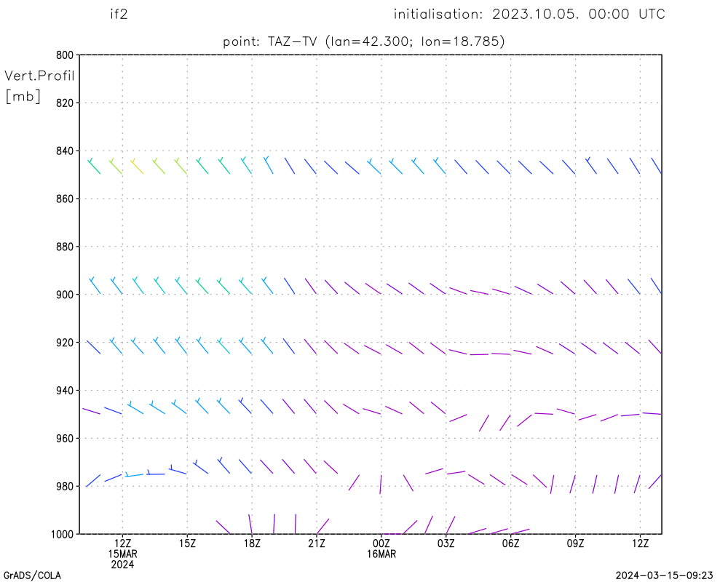Click the 860 pressure axis value
The width and height of the screenshot is (728, 582).
pyautogui.click(x=65, y=199)
